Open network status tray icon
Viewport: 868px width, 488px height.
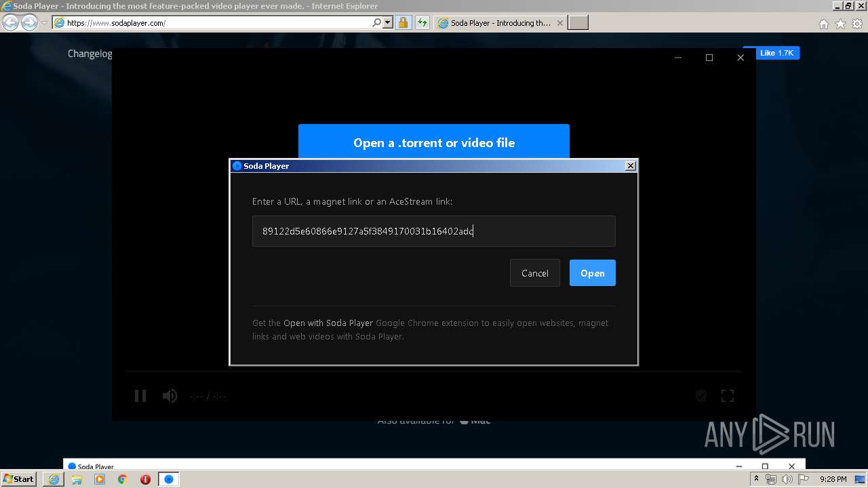tap(771, 479)
